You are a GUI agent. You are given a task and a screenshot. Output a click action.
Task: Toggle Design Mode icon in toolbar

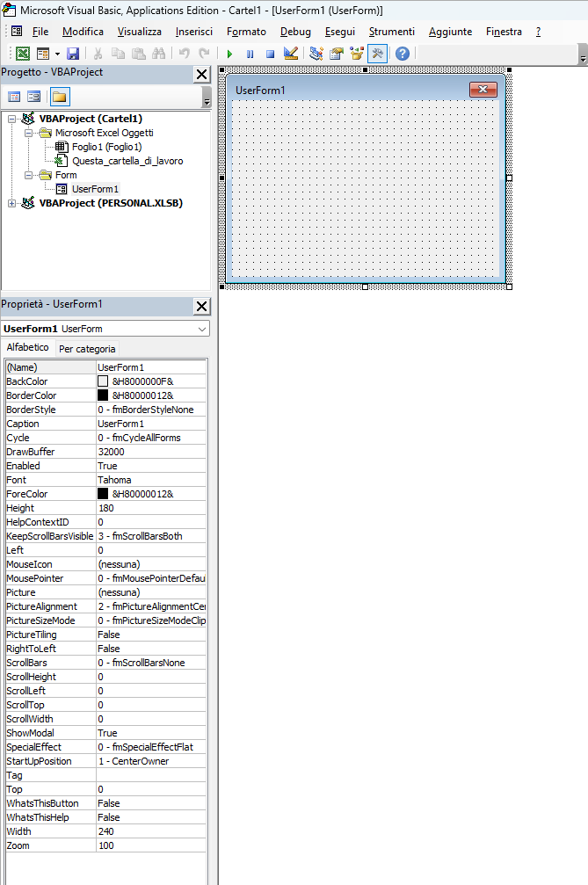(x=291, y=54)
